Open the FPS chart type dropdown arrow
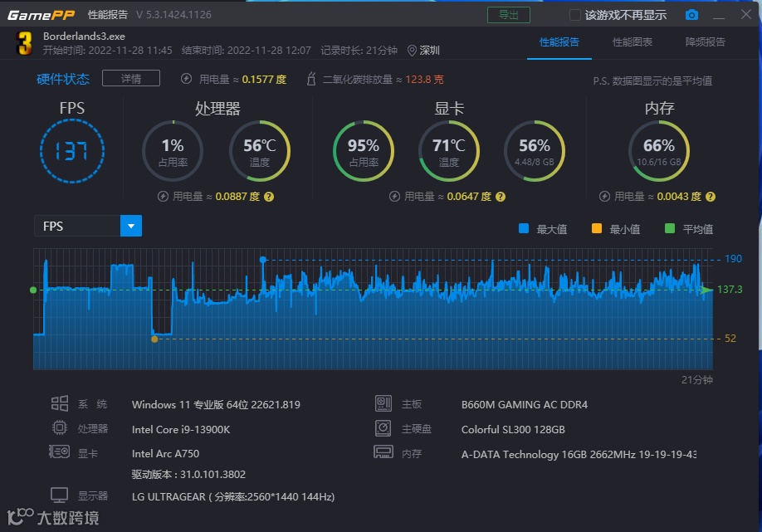 pyautogui.click(x=131, y=226)
